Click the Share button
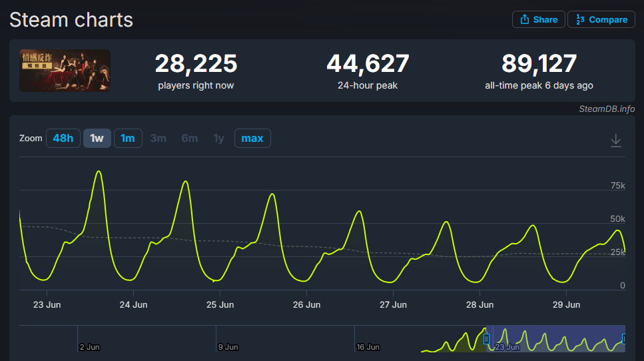644x361 pixels. 539,19
